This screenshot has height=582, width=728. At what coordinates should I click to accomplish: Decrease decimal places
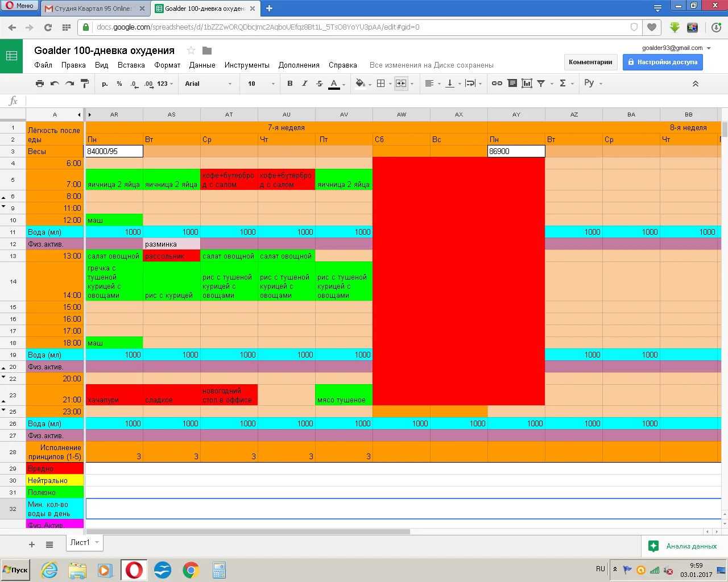pyautogui.click(x=134, y=84)
